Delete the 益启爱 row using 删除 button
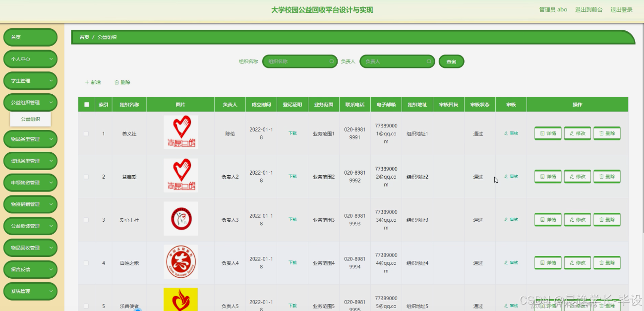The width and height of the screenshot is (644, 311). coord(607,177)
